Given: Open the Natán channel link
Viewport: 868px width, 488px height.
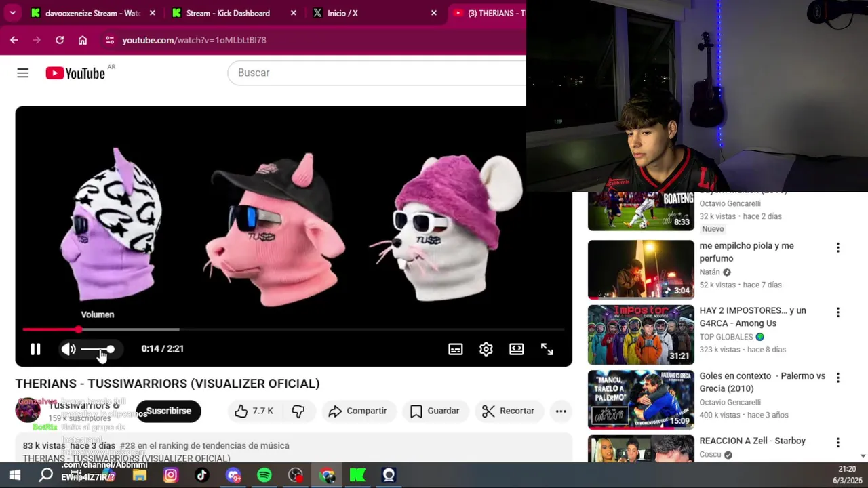Looking at the screenshot, I should (x=710, y=272).
